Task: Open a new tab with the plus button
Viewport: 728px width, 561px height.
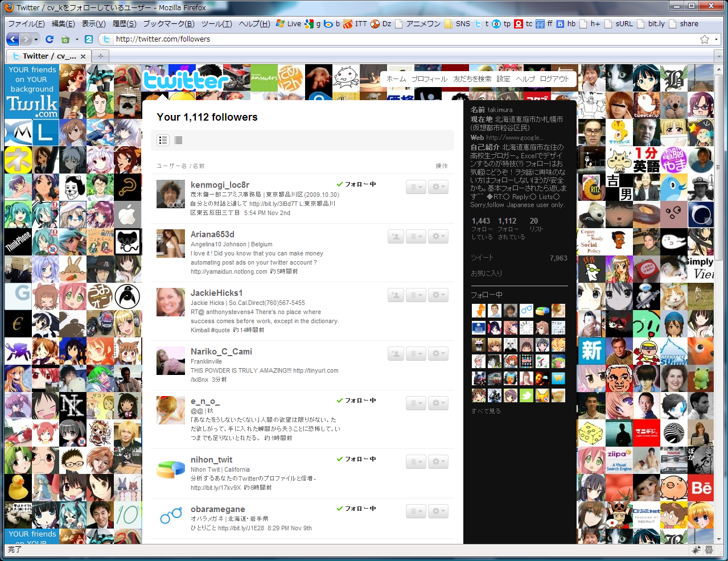Action: pyautogui.click(x=101, y=56)
